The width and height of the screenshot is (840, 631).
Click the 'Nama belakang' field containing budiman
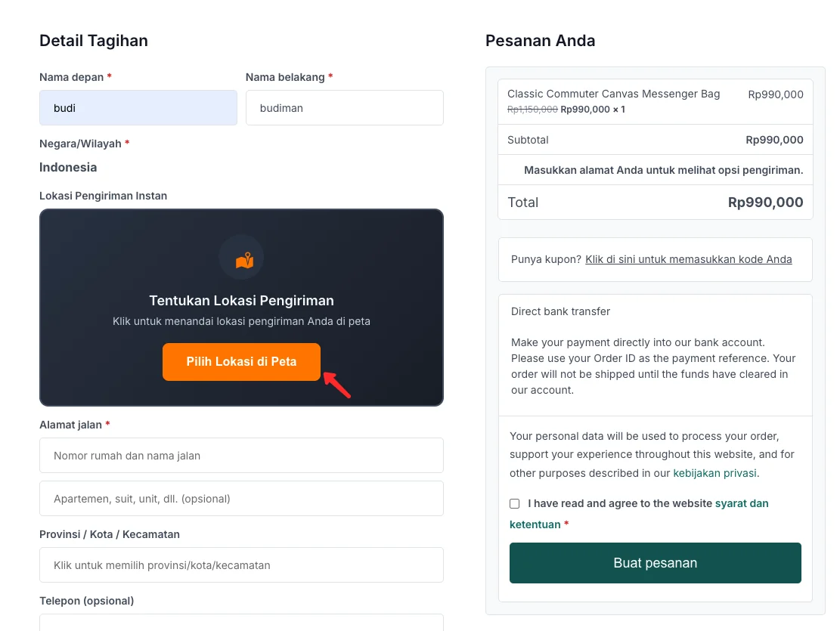point(344,107)
